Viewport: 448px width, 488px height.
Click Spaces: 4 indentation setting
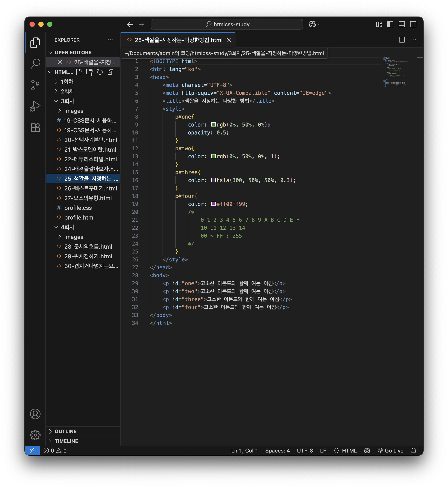point(277,450)
